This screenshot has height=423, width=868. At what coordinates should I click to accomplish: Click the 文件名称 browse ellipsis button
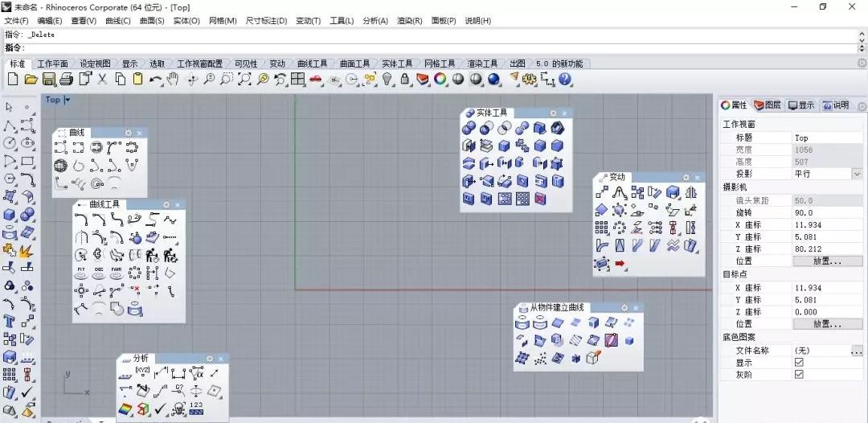[857, 351]
